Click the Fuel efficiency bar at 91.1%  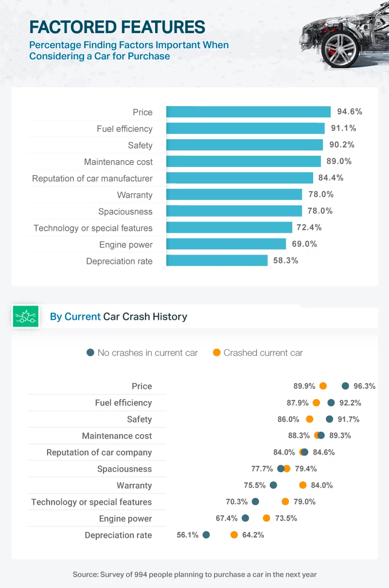(x=245, y=129)
